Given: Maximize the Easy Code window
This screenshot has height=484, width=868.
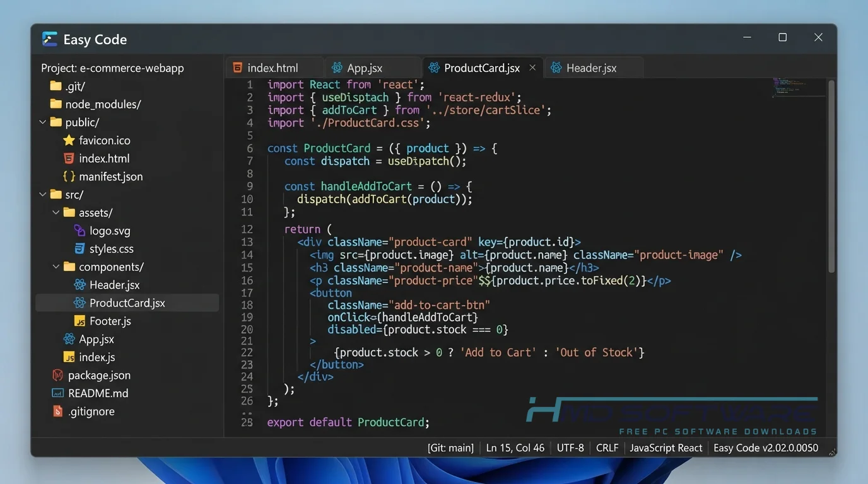Looking at the screenshot, I should click(782, 38).
